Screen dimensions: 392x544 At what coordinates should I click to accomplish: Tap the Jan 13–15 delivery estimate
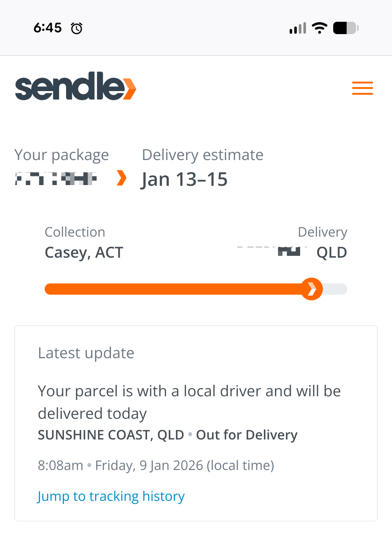click(x=184, y=179)
